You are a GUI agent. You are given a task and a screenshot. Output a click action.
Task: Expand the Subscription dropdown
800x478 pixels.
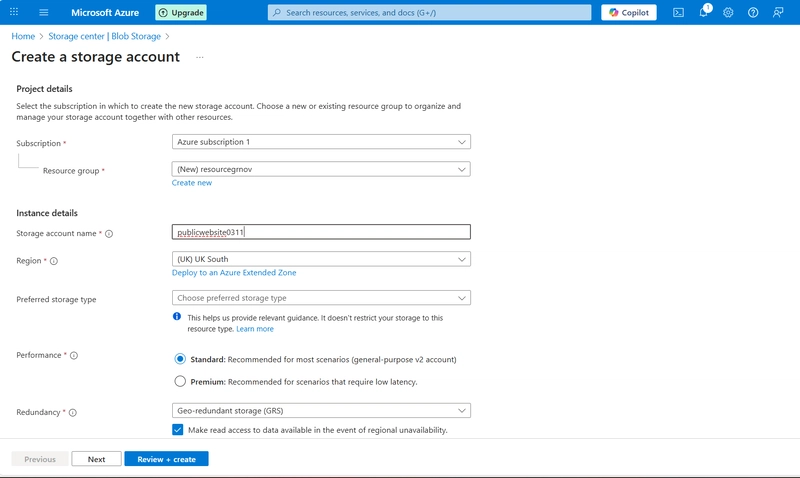point(321,142)
